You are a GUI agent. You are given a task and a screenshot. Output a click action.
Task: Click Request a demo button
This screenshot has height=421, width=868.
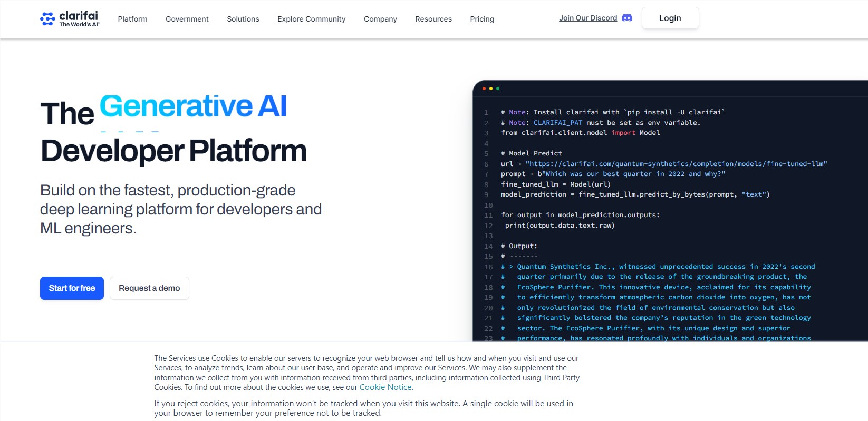click(149, 288)
